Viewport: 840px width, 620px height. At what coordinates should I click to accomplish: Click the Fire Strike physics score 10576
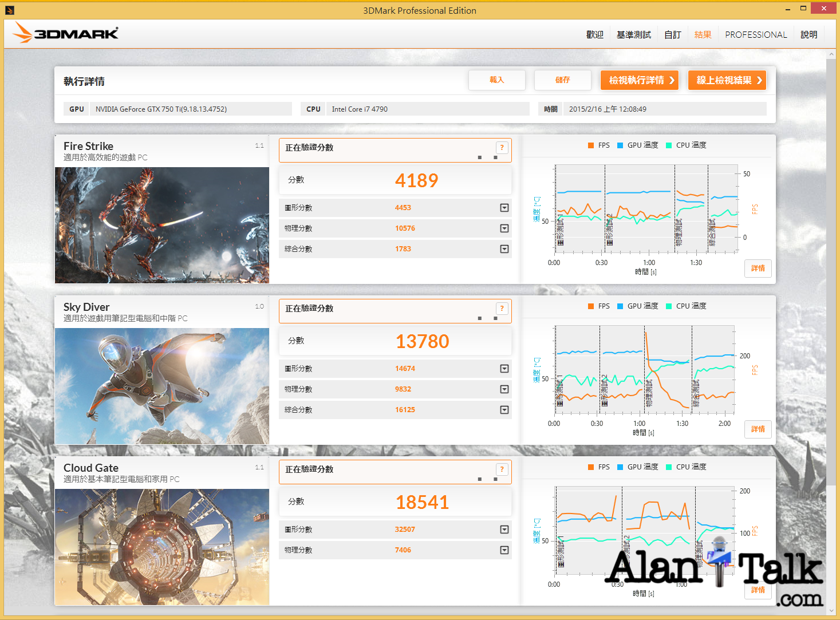[x=405, y=228]
